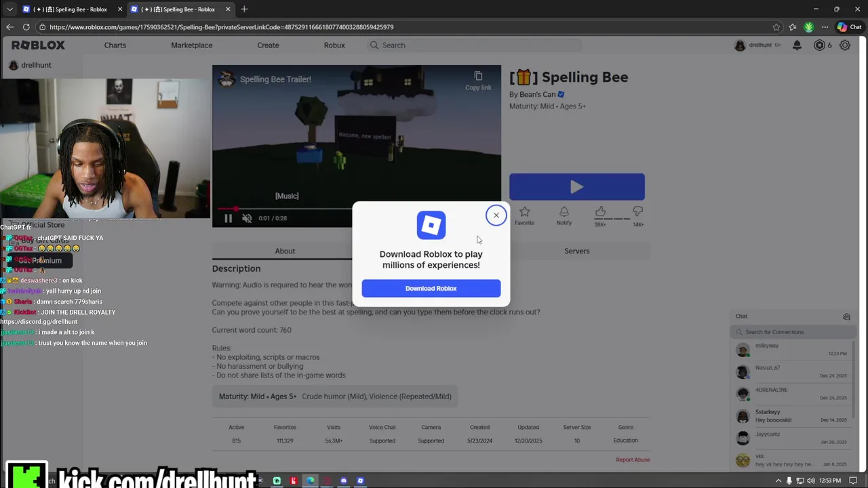Image resolution: width=868 pixels, height=488 pixels.
Task: Open the Servers tab
Action: [x=577, y=251]
